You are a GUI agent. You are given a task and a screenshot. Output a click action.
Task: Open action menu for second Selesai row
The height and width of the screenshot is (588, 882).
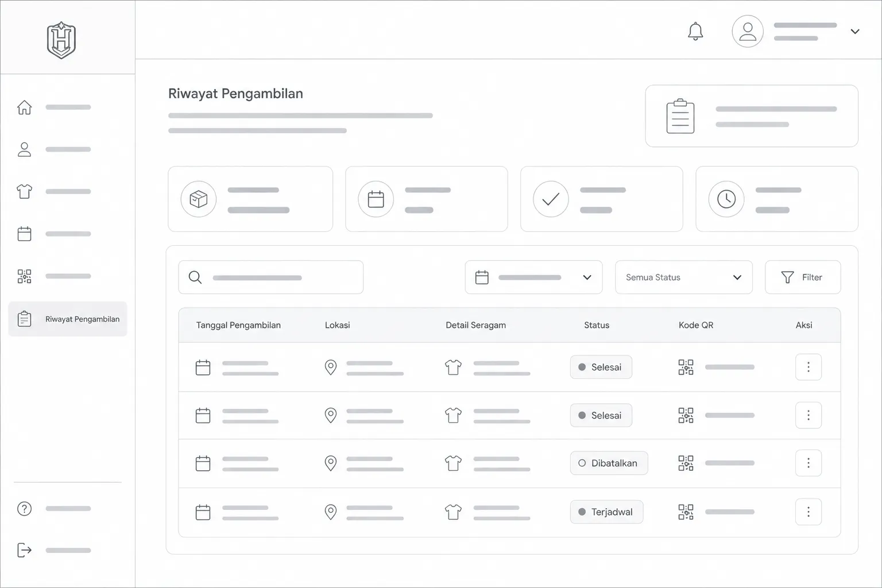coord(808,415)
